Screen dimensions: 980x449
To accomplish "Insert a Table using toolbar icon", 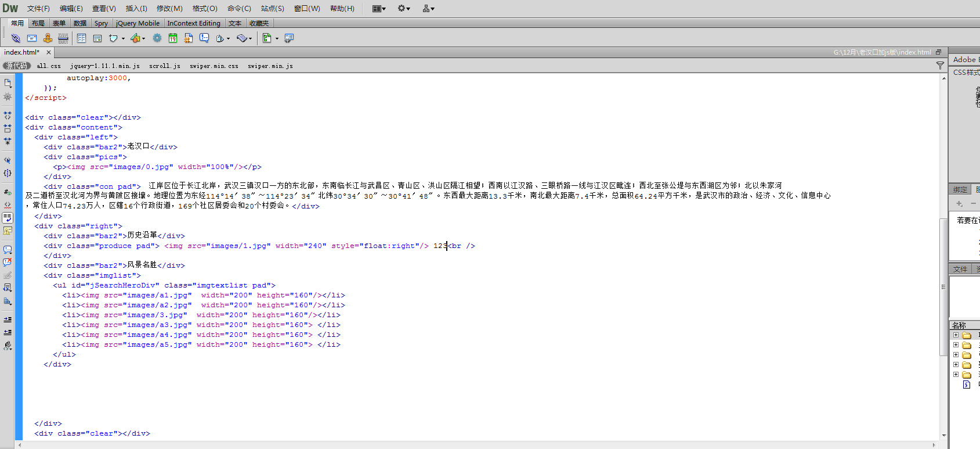I will click(x=81, y=38).
